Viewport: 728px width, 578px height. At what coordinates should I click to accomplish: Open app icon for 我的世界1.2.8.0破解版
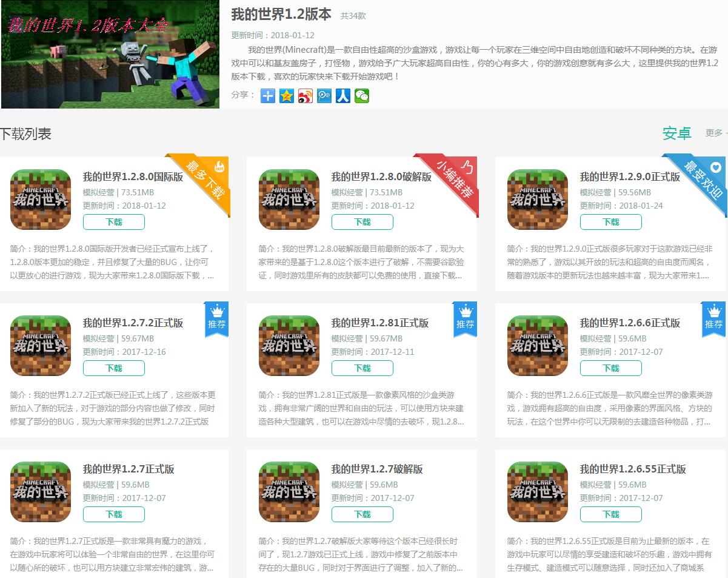point(289,200)
